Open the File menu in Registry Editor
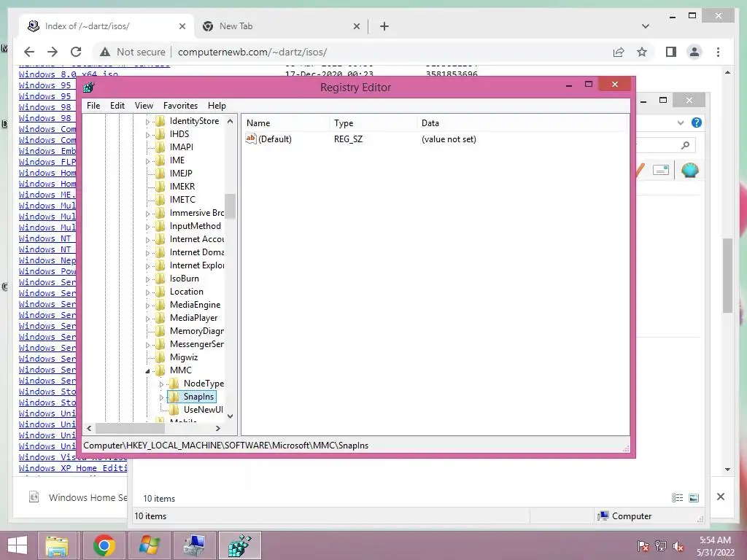The width and height of the screenshot is (747, 560). tap(93, 106)
